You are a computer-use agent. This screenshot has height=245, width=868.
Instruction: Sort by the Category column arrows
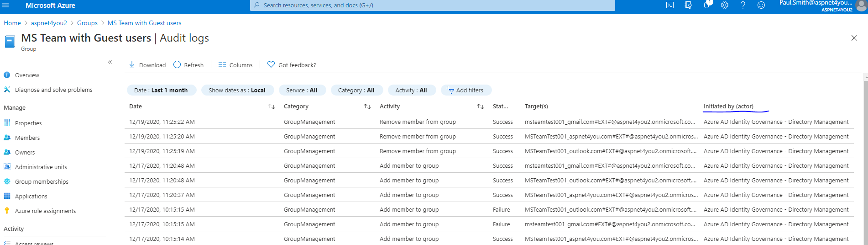[x=367, y=107]
